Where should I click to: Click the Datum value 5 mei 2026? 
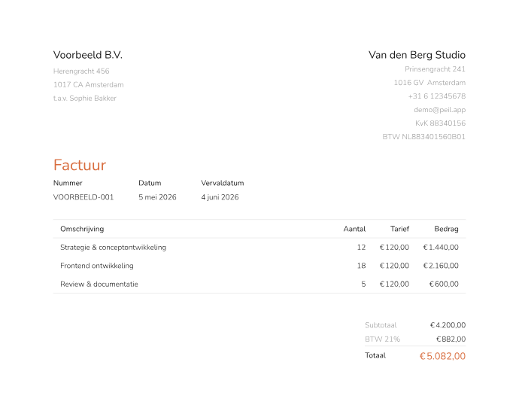[x=157, y=197]
